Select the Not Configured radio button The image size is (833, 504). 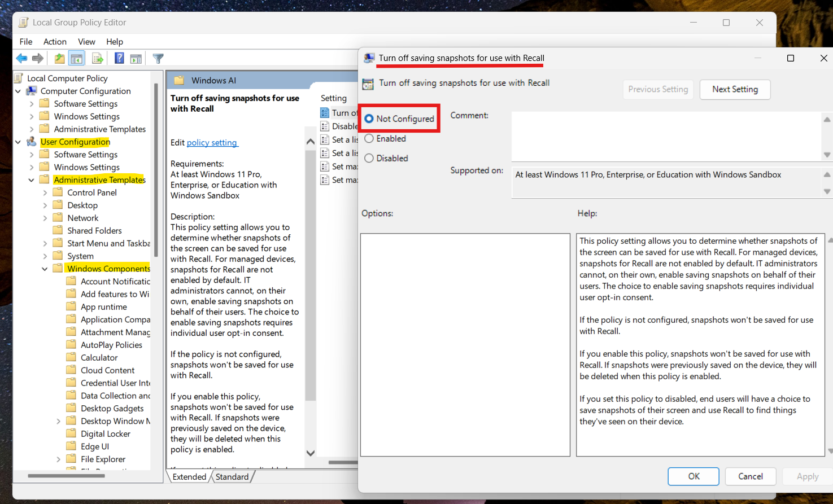tap(369, 118)
